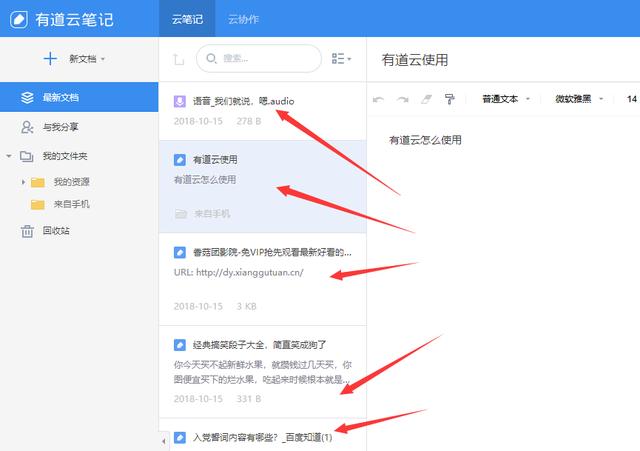
Task: Click the blue note icon beside 香菇团影院
Action: click(x=180, y=252)
